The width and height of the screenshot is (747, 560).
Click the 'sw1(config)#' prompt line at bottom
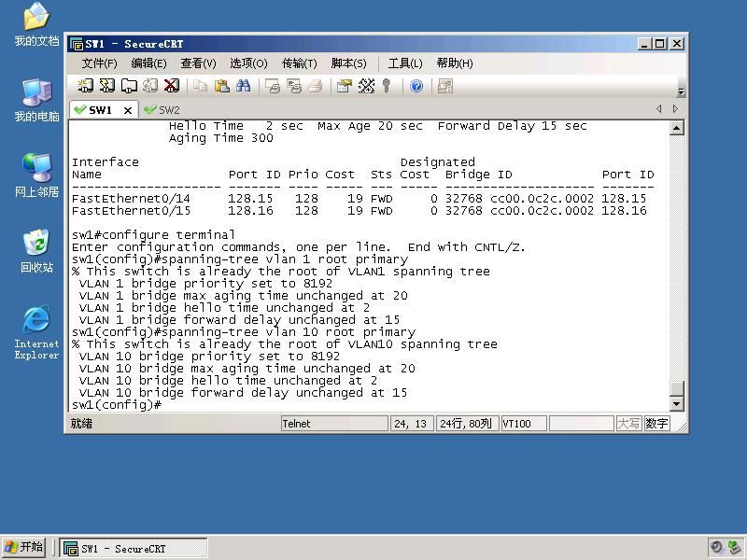pos(117,405)
